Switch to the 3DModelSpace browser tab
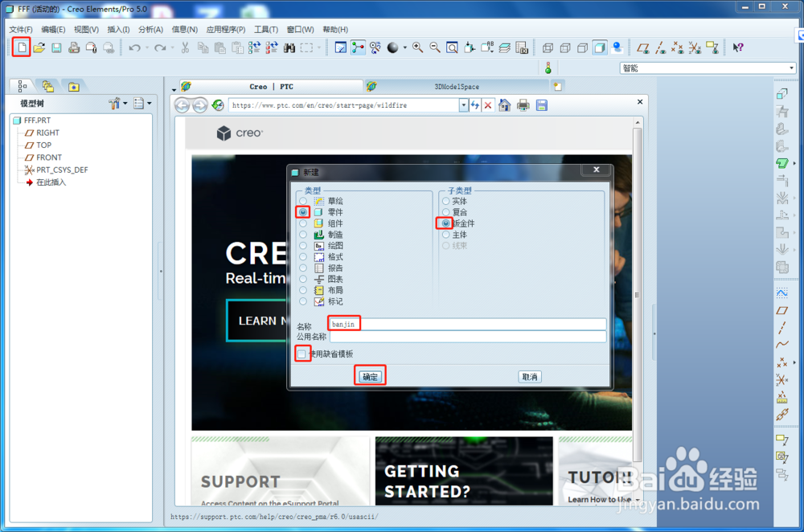Viewport: 804px width, 532px height. click(457, 87)
